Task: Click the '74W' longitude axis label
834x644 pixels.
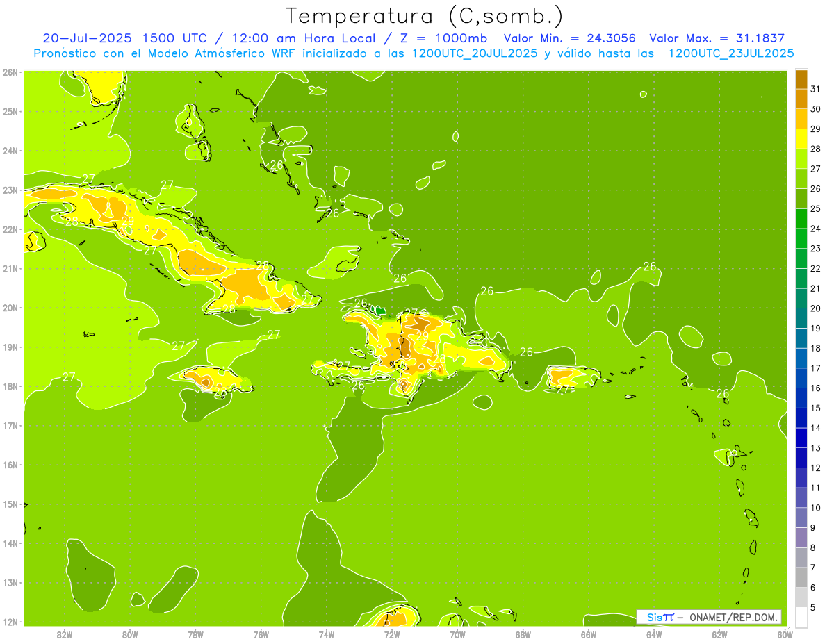Action: [327, 634]
